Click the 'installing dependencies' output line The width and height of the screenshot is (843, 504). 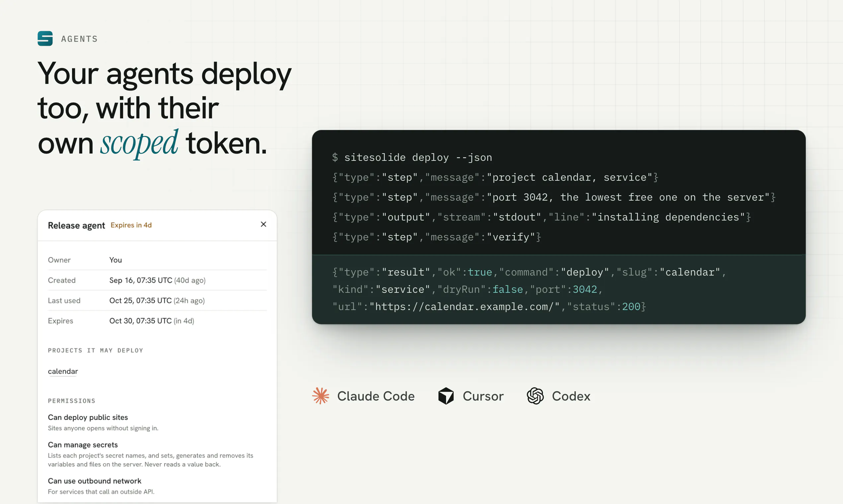coord(542,217)
